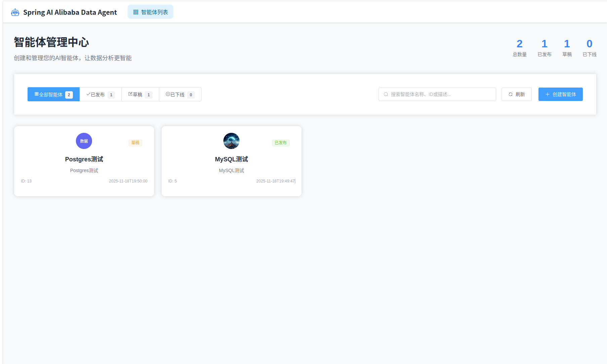Click the robot logo icon in the header
The image size is (607, 364).
(x=15, y=12)
